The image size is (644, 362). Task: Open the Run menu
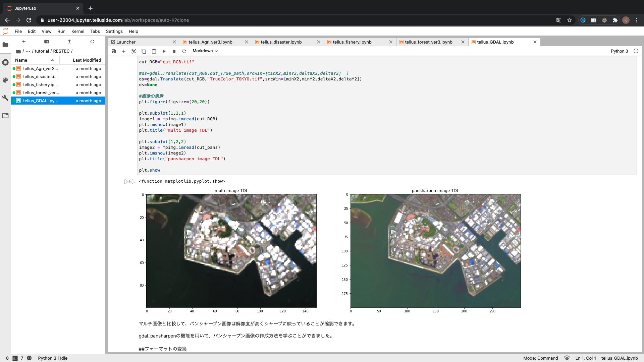(x=61, y=31)
